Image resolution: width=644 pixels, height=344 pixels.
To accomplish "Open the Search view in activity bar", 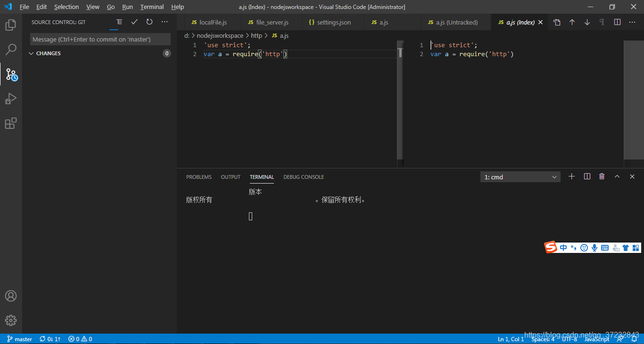I will (x=11, y=50).
